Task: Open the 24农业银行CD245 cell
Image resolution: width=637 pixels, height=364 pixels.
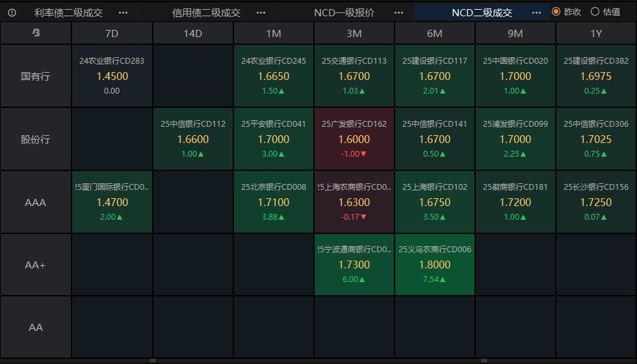Action: pos(274,76)
